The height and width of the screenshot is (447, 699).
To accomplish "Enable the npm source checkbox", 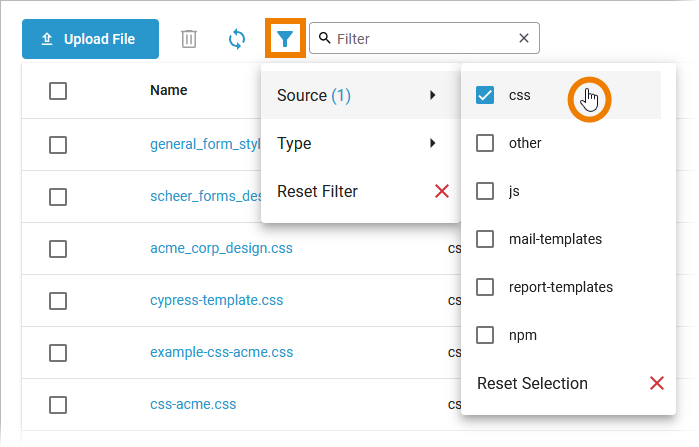I will click(x=485, y=335).
